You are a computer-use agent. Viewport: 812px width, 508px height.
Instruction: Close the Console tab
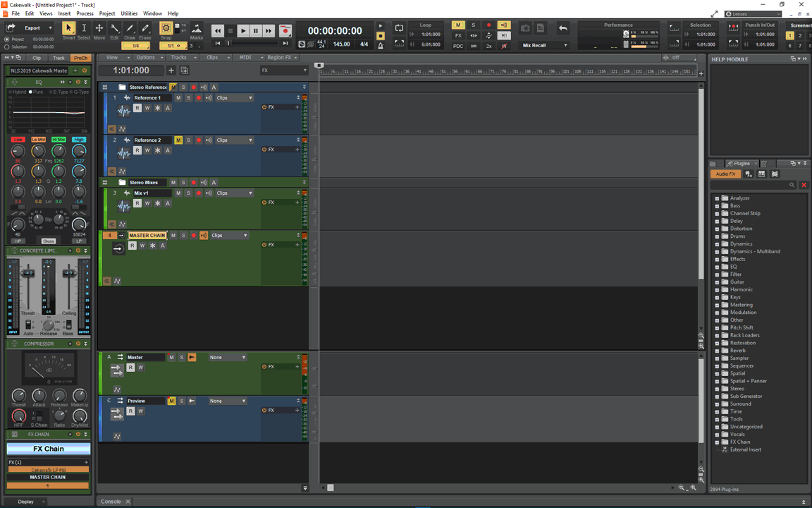click(x=128, y=501)
